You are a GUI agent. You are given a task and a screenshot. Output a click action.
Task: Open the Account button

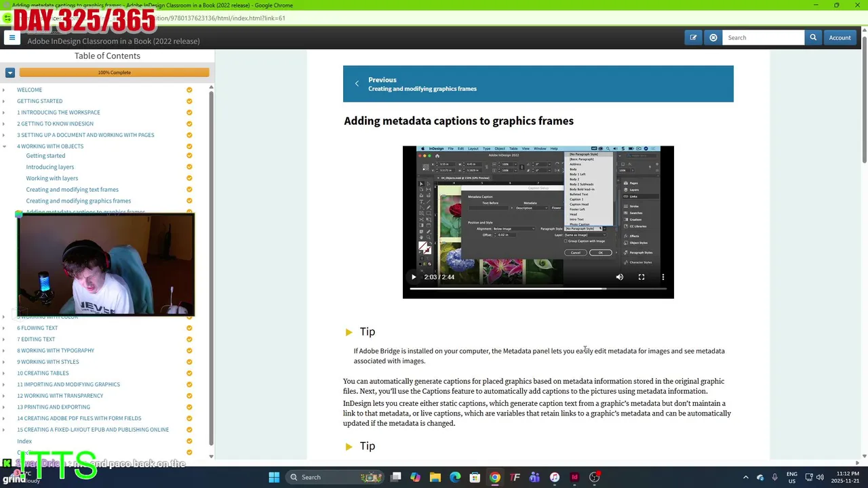840,38
